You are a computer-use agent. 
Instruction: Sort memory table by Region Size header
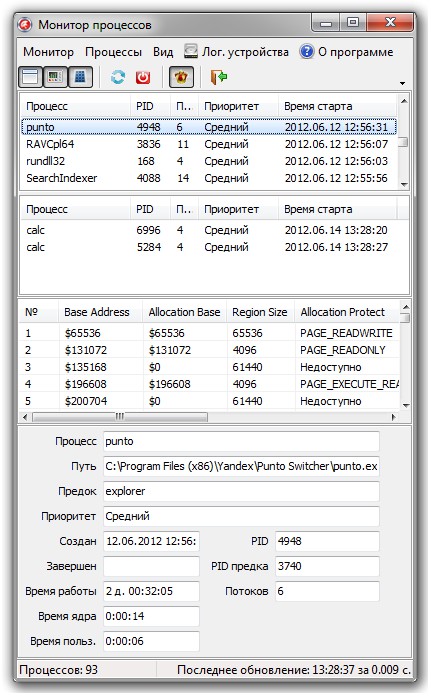tap(260, 312)
